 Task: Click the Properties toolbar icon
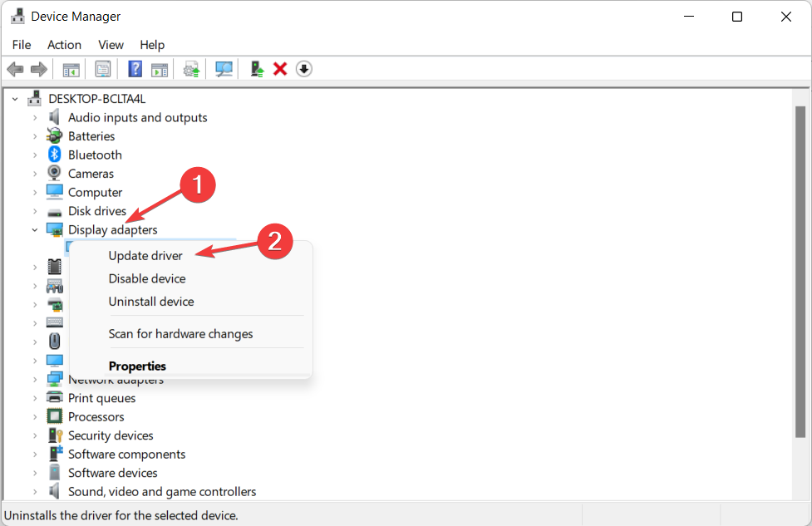coord(103,69)
